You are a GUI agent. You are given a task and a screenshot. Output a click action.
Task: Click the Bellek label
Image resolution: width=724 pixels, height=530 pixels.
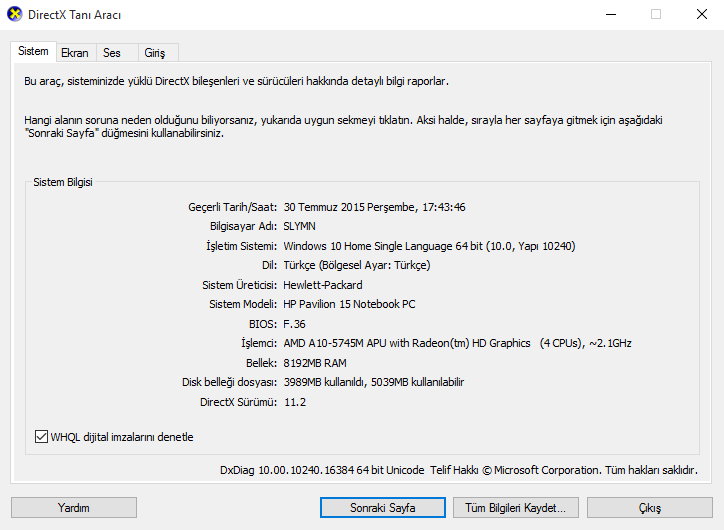click(x=261, y=363)
